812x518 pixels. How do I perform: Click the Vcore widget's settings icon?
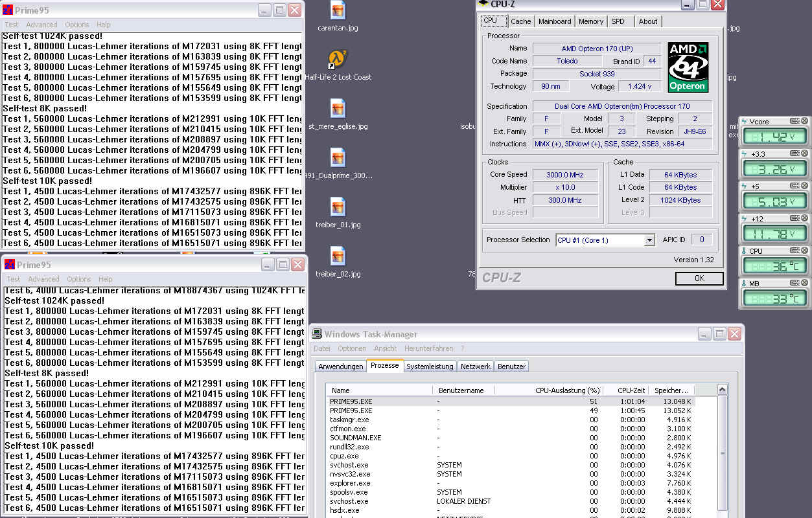coord(795,121)
